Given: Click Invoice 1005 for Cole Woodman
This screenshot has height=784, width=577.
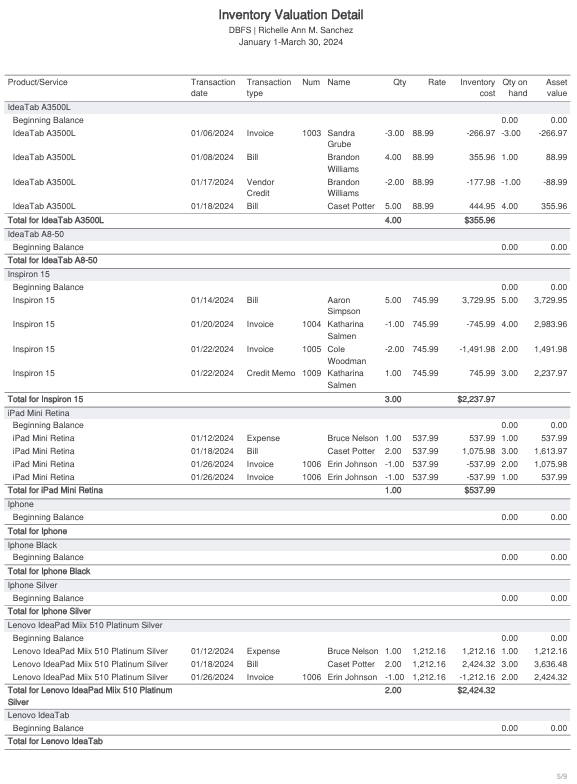Looking at the screenshot, I should 288,355.
